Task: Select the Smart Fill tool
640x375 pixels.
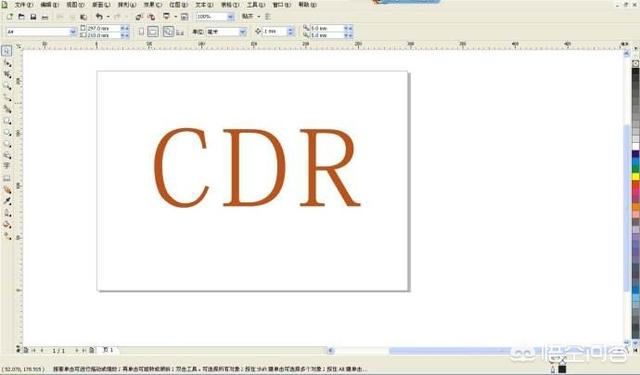Action: pyautogui.click(x=7, y=109)
